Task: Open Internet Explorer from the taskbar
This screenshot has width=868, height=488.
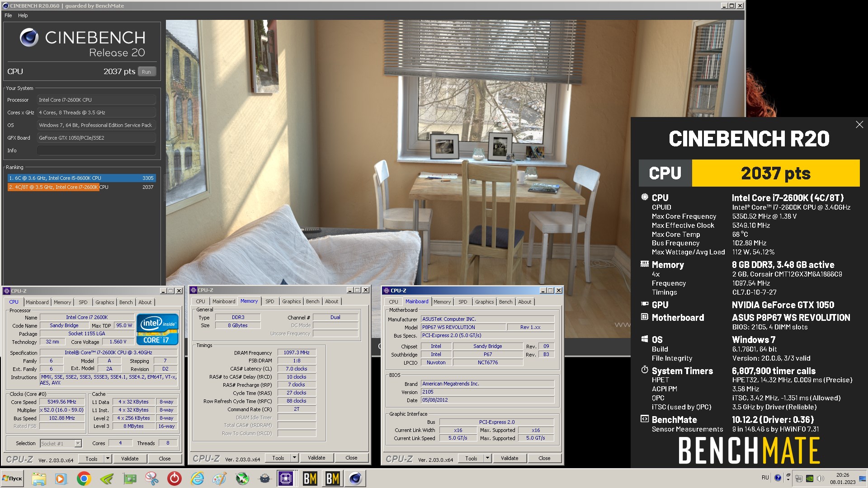Action: pos(197,479)
